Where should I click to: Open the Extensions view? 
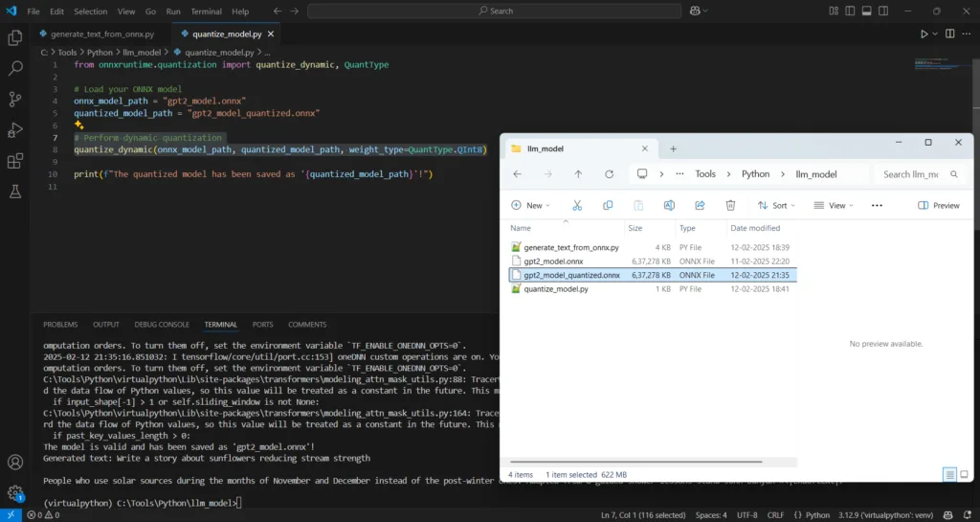click(15, 161)
